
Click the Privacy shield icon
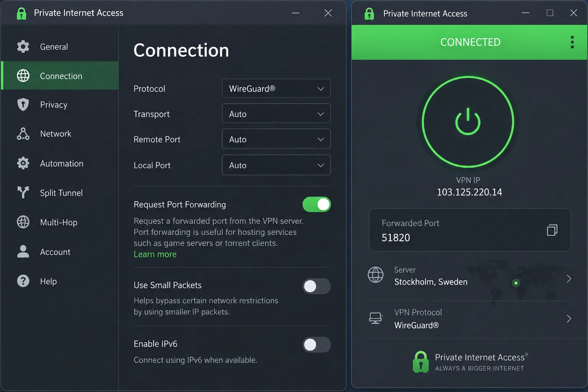click(23, 105)
